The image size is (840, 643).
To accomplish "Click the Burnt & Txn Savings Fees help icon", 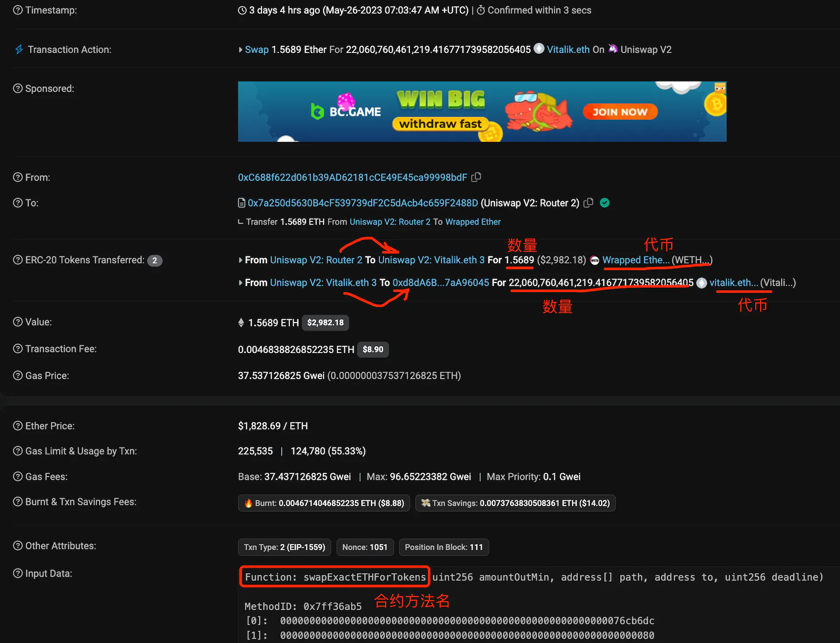I will click(x=17, y=502).
